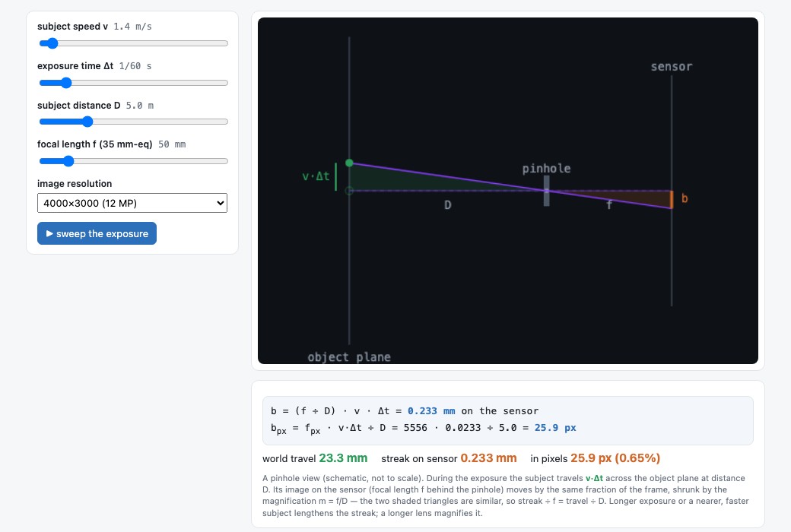Image resolution: width=791 pixels, height=532 pixels.
Task: Click the green v·Δt travel bar
Action: tap(336, 177)
